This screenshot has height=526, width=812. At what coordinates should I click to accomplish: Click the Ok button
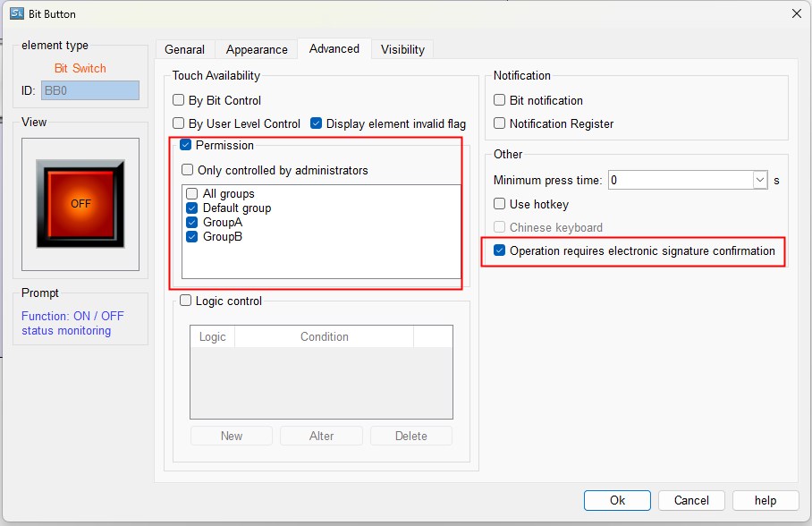click(617, 500)
